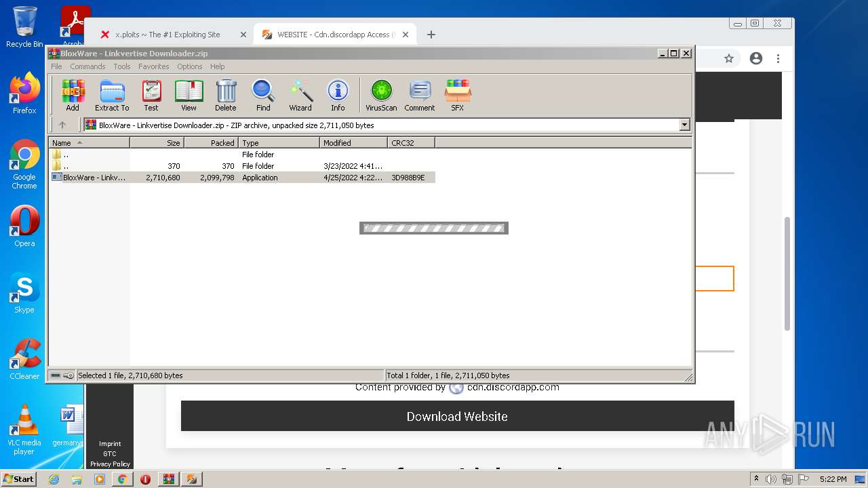This screenshot has width=868, height=488.
Task: Open the Find magnifier tool
Action: click(x=263, y=95)
